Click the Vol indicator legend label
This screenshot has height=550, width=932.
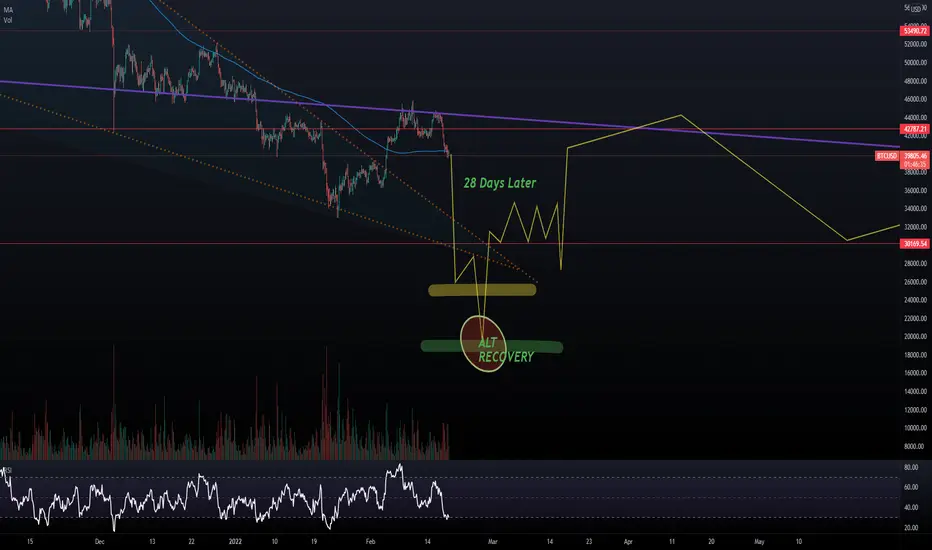pyautogui.click(x=7, y=20)
